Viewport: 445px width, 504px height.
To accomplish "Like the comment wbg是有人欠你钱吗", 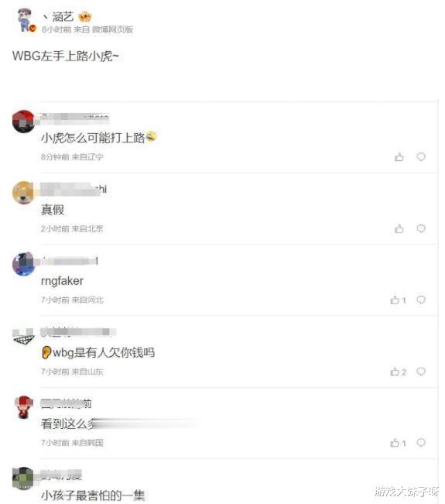I will point(398,372).
